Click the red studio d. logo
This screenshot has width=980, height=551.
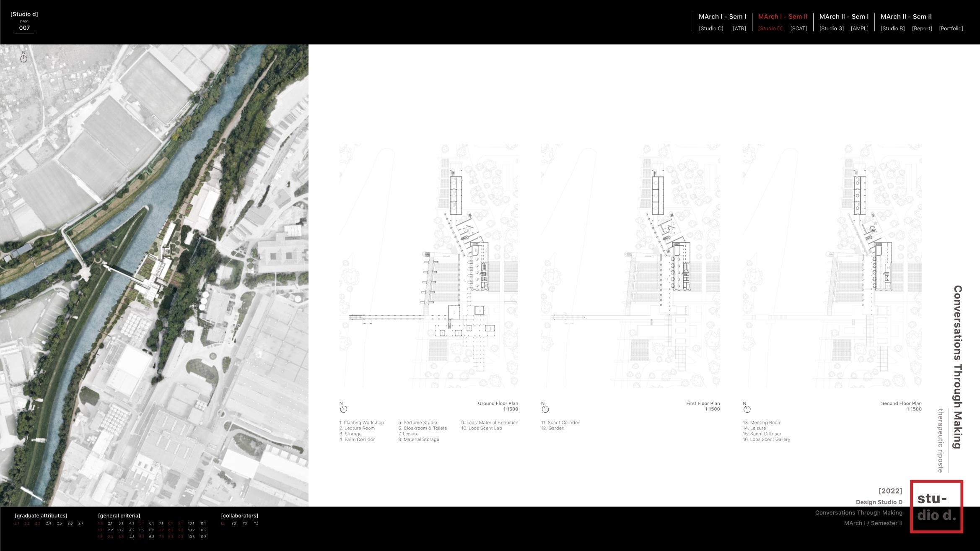(x=936, y=507)
